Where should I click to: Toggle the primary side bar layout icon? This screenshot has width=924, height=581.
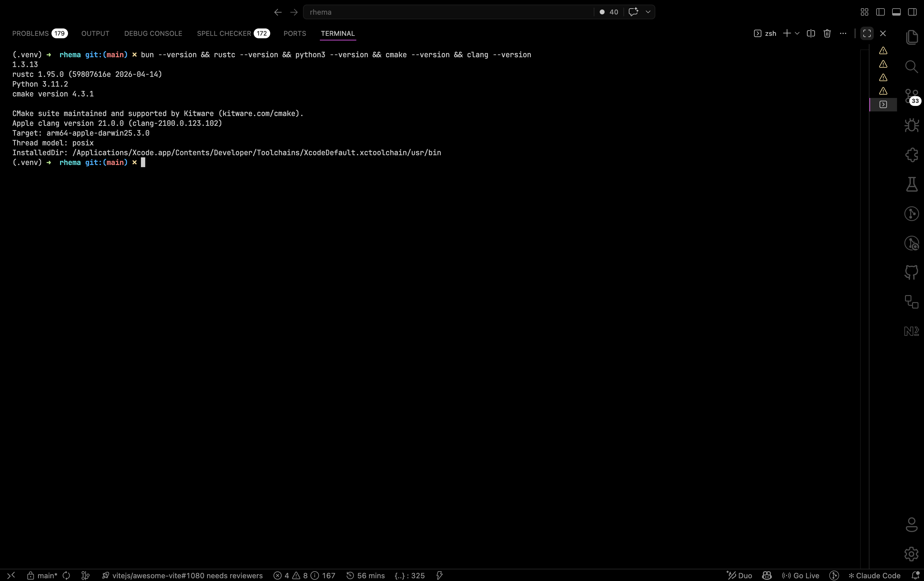(880, 12)
